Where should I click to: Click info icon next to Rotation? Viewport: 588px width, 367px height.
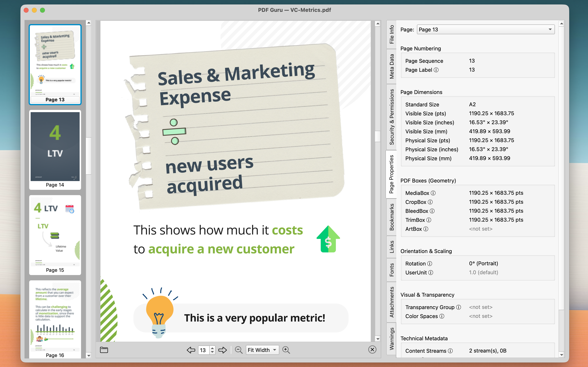[430, 264]
